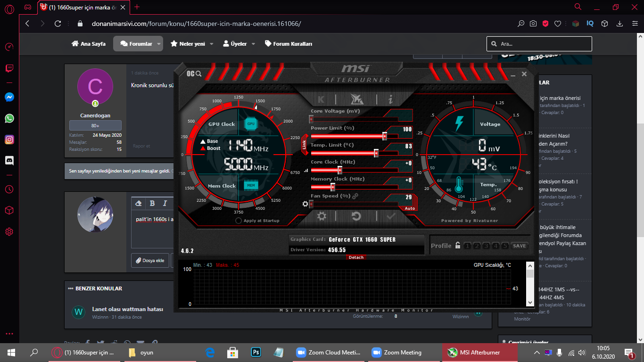Select profile slot 1

(x=467, y=246)
